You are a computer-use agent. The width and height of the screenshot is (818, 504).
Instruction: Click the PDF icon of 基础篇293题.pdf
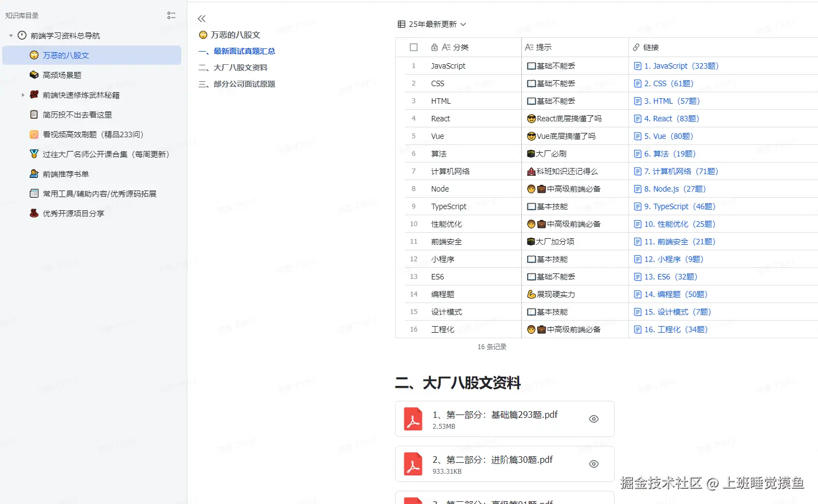(413, 419)
